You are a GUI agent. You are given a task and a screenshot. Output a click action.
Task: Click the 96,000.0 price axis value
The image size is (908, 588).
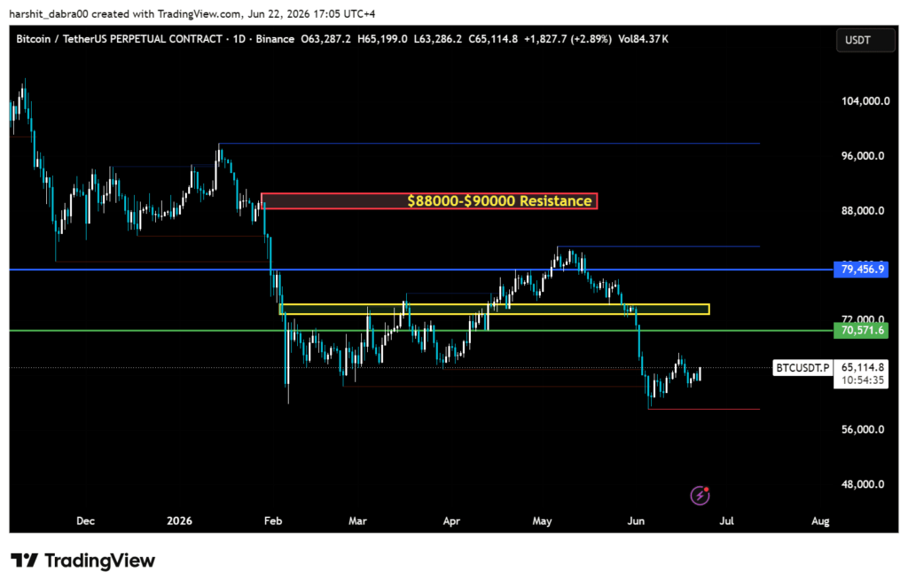point(863,156)
